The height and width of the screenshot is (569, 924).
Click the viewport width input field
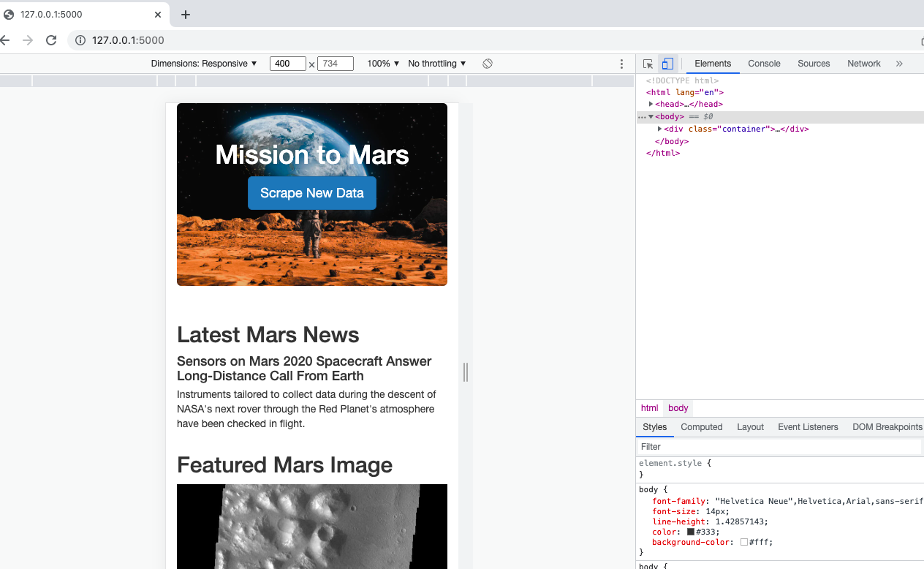click(x=287, y=64)
